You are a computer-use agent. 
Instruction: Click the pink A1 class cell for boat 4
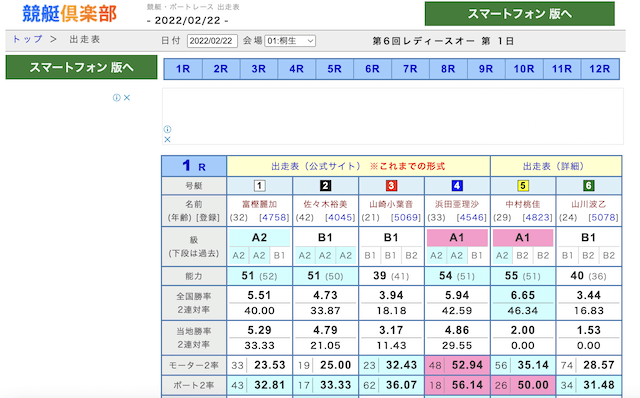tap(457, 238)
